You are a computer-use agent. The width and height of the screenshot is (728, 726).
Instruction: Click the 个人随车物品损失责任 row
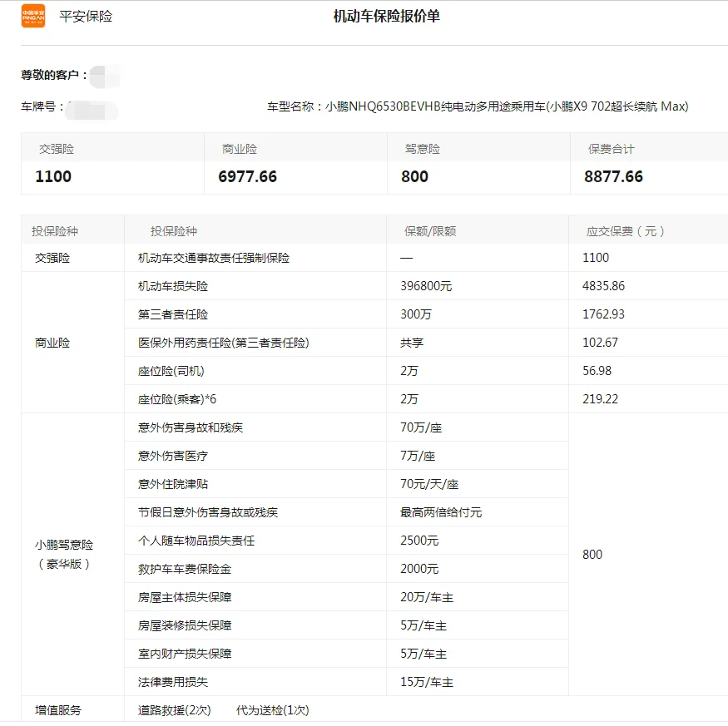point(196,541)
